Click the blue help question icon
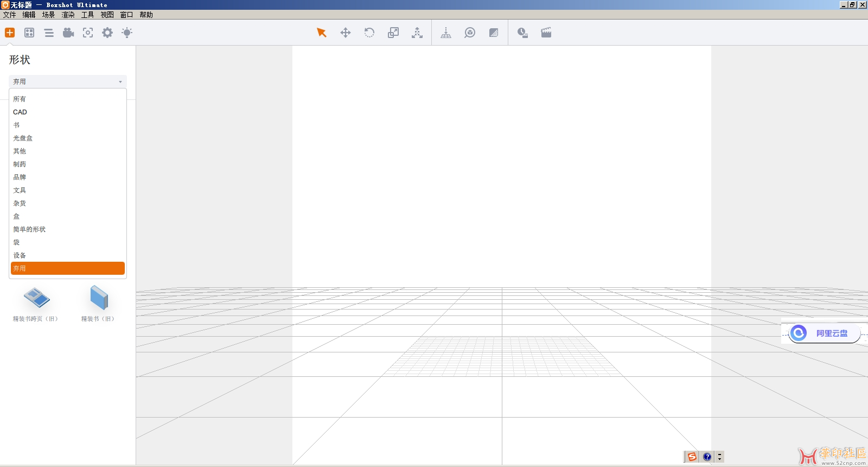868x467 pixels. tap(707, 457)
